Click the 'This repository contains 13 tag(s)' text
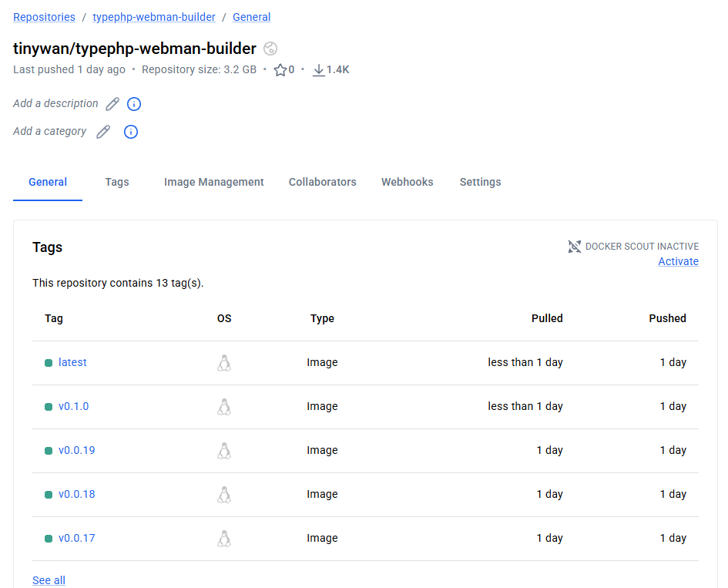 coord(118,284)
